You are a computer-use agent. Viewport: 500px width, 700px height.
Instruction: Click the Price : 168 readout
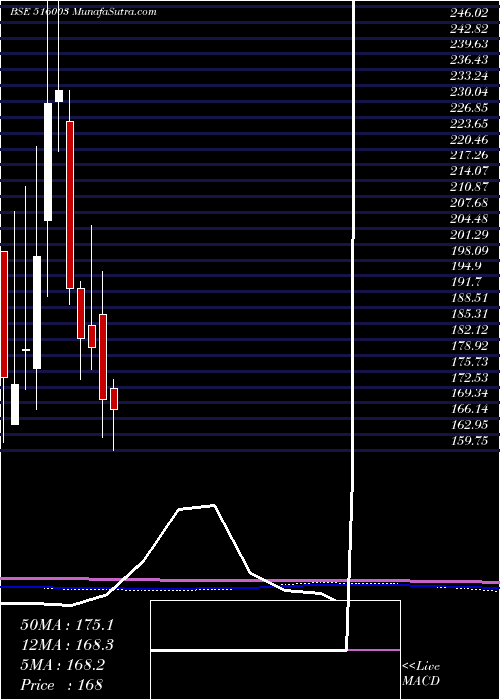[x=61, y=685]
